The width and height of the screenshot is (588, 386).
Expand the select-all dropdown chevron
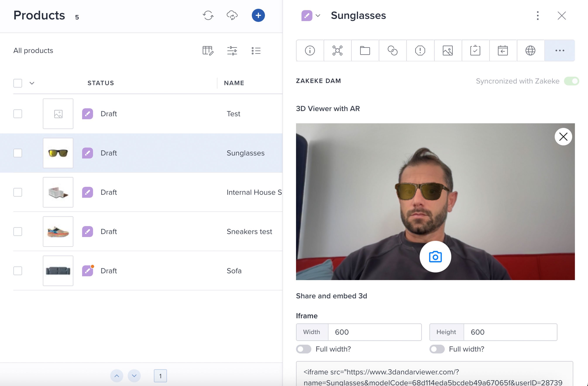click(32, 83)
